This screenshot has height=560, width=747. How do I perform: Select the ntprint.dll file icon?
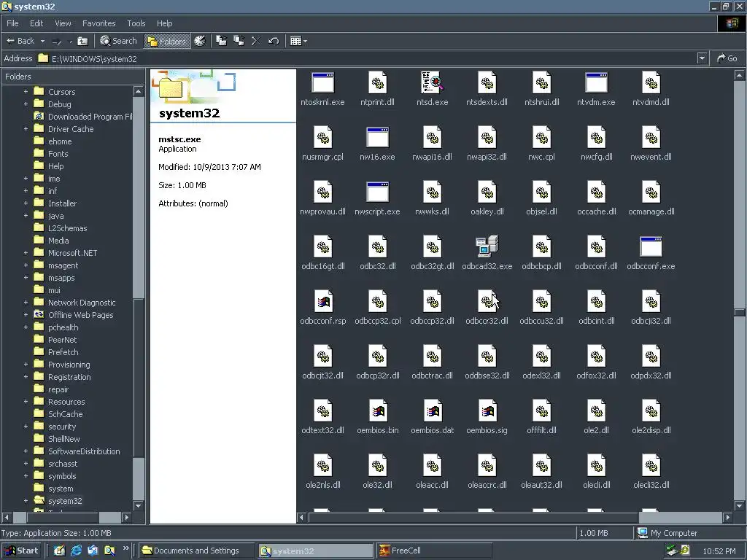(378, 83)
